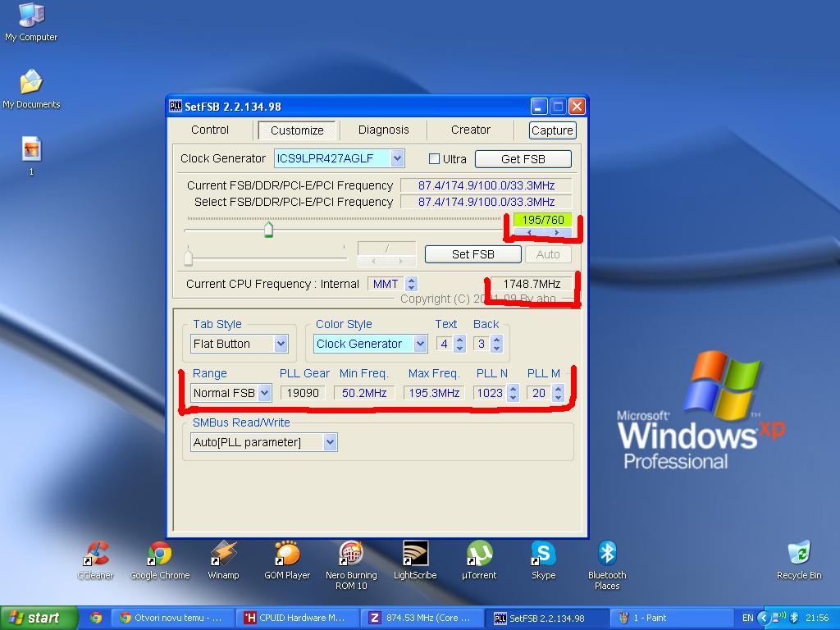Open the Start menu

(x=39, y=618)
